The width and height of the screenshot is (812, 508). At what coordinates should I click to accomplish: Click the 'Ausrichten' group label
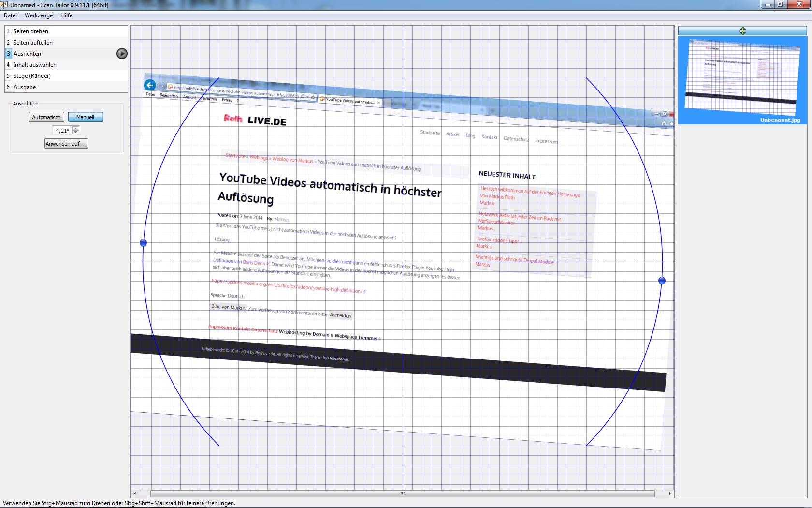point(25,104)
